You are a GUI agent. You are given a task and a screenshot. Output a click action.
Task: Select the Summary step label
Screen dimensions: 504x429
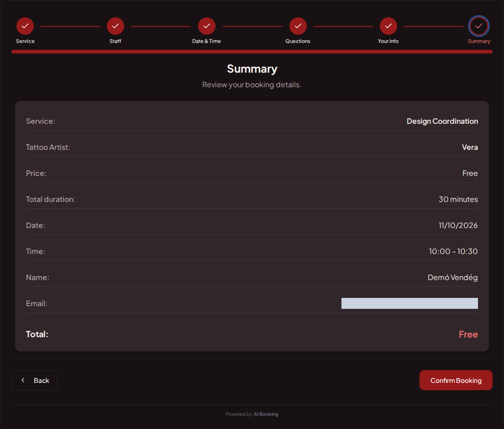click(479, 41)
